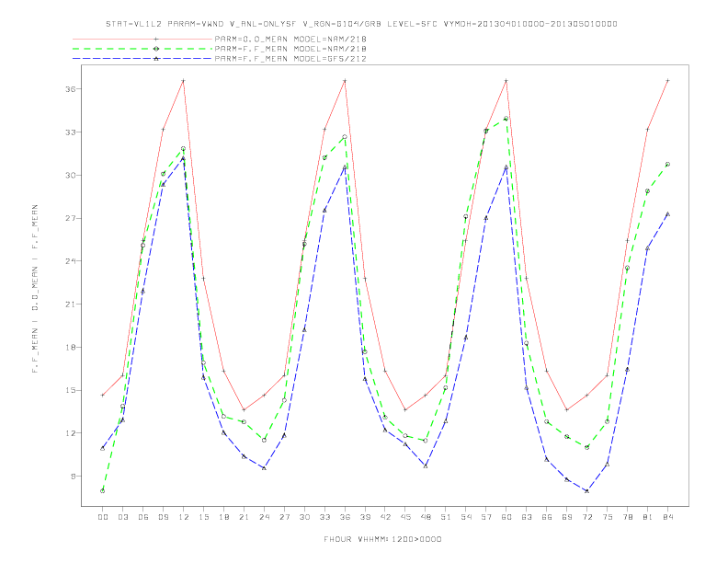Screen dimensions: 728x563
Task: Click blue triangle data point at hour 24
Action: 264,468
